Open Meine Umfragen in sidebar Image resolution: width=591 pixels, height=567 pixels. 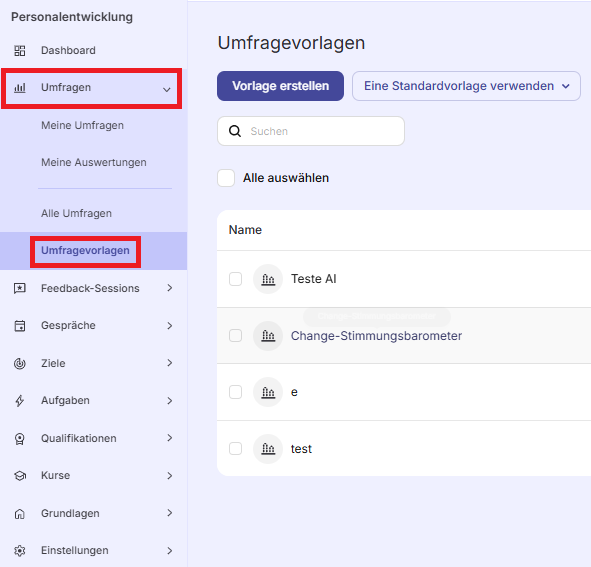(x=82, y=126)
